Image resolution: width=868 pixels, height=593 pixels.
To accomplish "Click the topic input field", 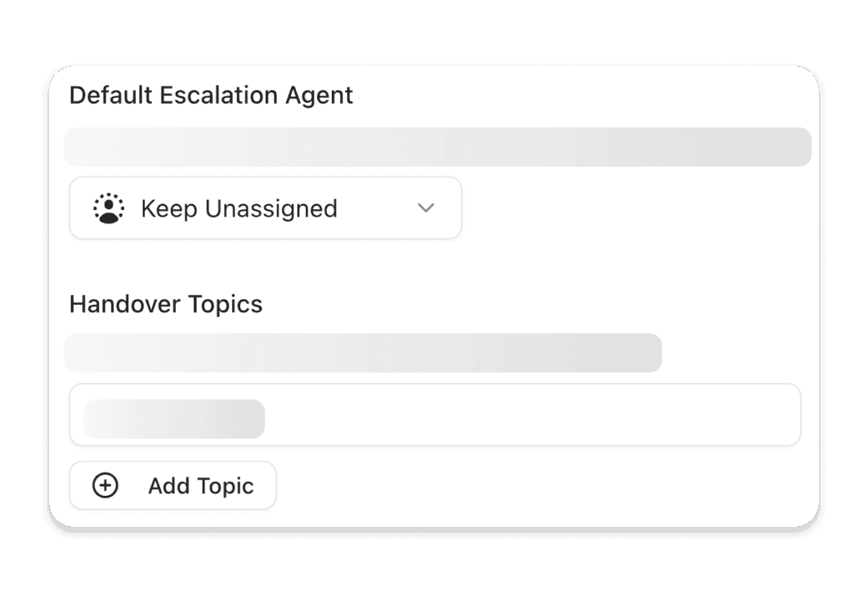I will click(436, 415).
